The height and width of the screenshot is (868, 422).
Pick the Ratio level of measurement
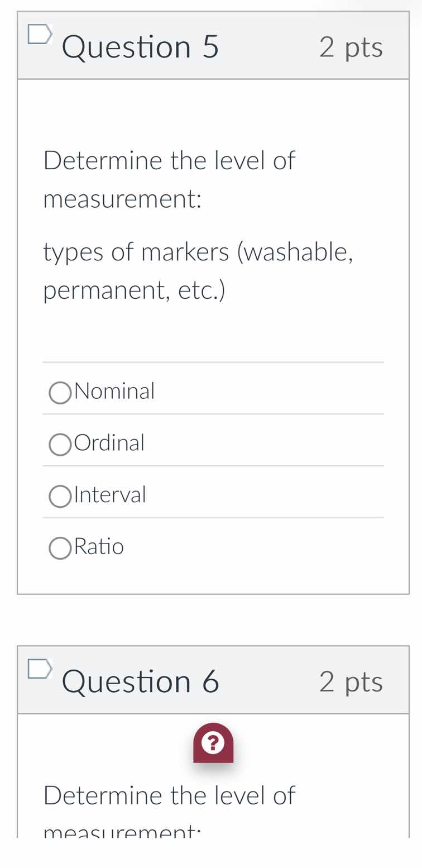[59, 547]
